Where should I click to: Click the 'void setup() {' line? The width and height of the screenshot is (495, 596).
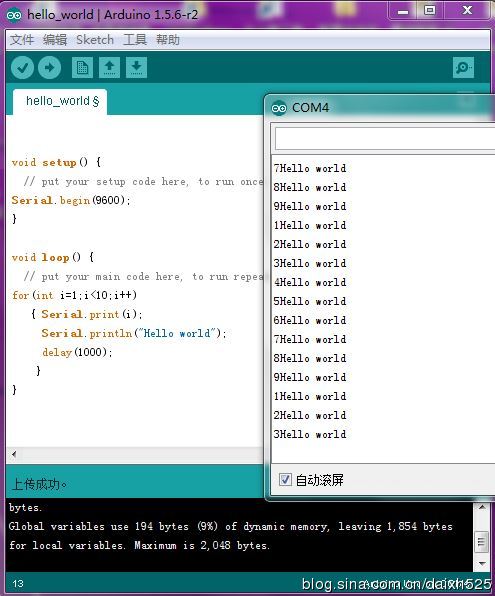coord(56,162)
